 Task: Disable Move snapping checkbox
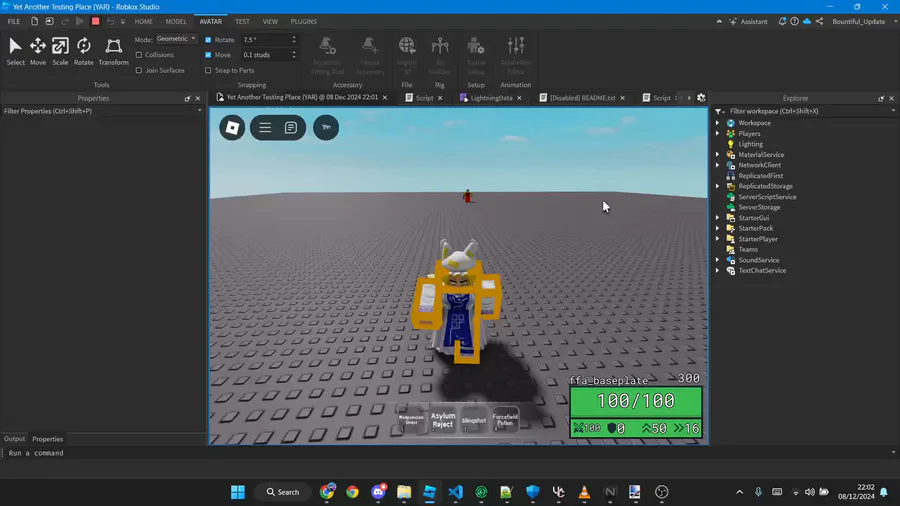pos(208,55)
